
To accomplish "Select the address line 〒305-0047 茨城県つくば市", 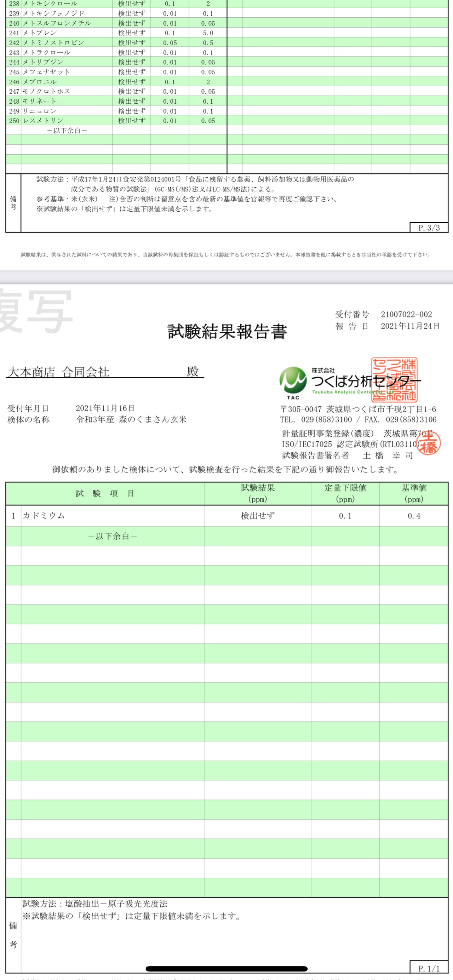I will point(358,409).
